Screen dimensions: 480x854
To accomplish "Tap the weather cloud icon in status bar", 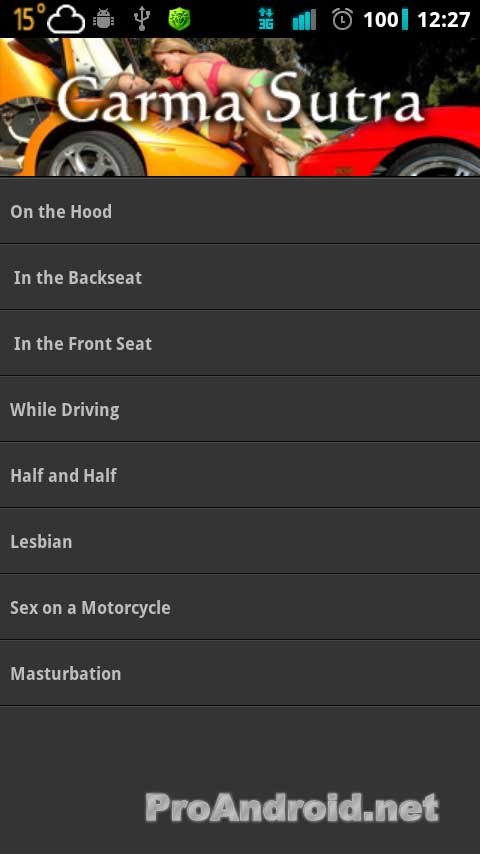I will [66, 20].
